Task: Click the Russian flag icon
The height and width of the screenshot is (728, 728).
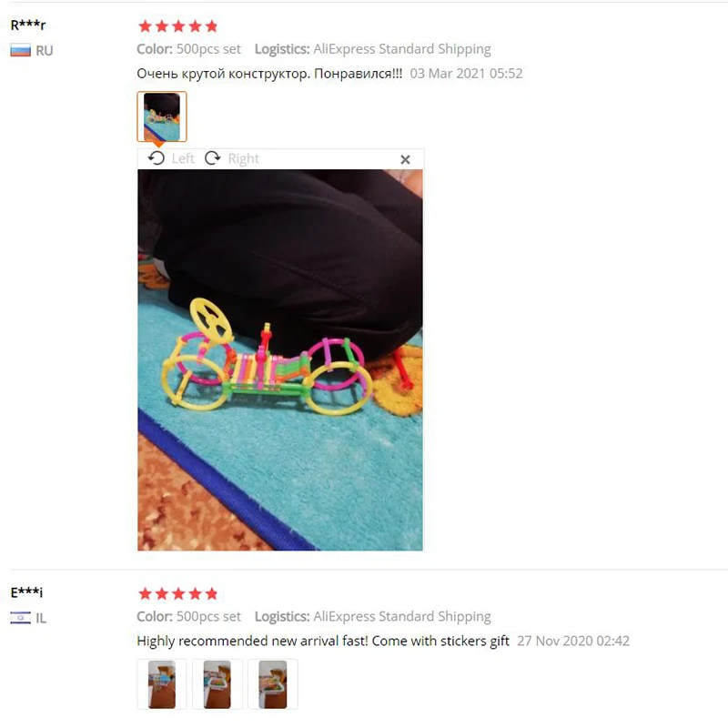Action: pos(20,50)
